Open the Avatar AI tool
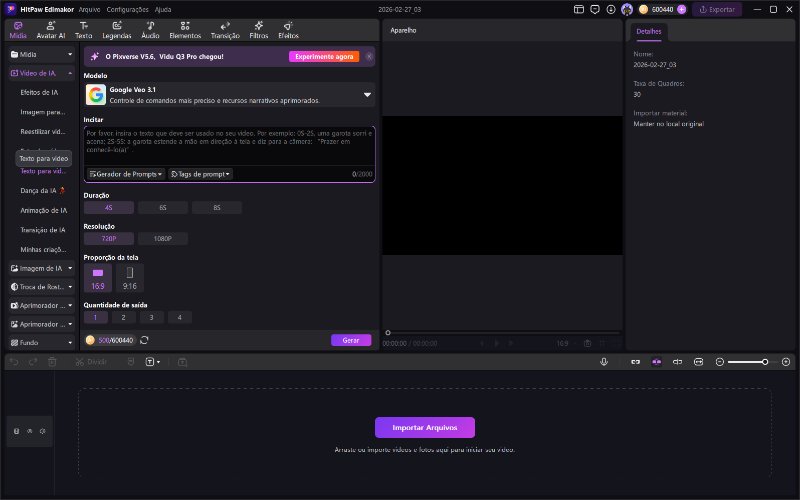The width and height of the screenshot is (800, 500). (x=51, y=30)
